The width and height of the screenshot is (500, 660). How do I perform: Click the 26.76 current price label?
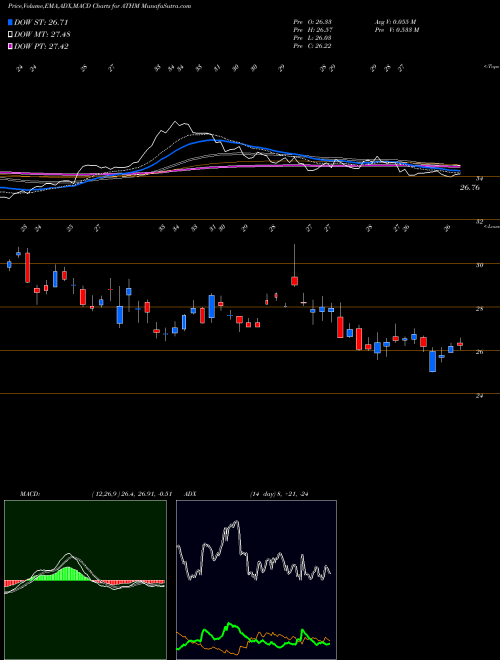pyautogui.click(x=469, y=188)
